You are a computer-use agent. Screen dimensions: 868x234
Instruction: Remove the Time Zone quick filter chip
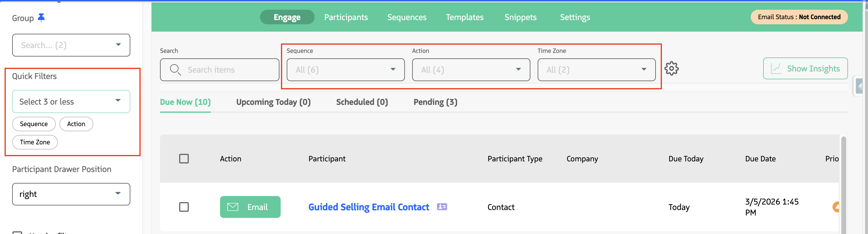click(35, 142)
